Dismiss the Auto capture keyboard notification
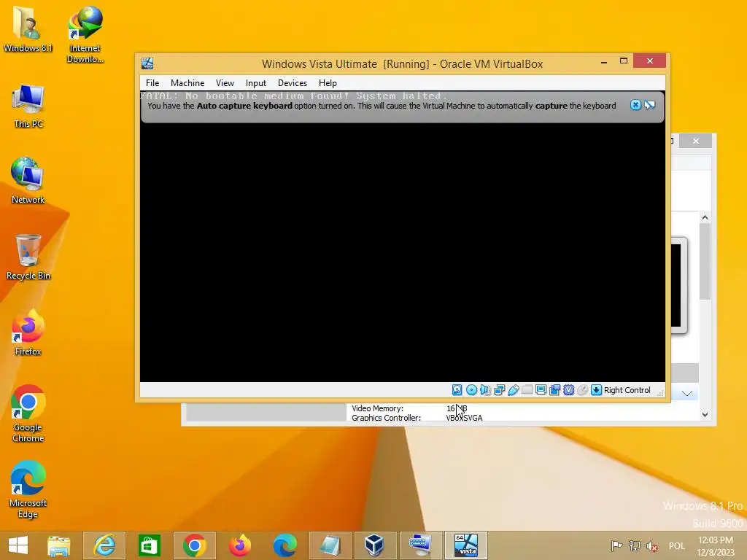The width and height of the screenshot is (747, 560). click(635, 105)
